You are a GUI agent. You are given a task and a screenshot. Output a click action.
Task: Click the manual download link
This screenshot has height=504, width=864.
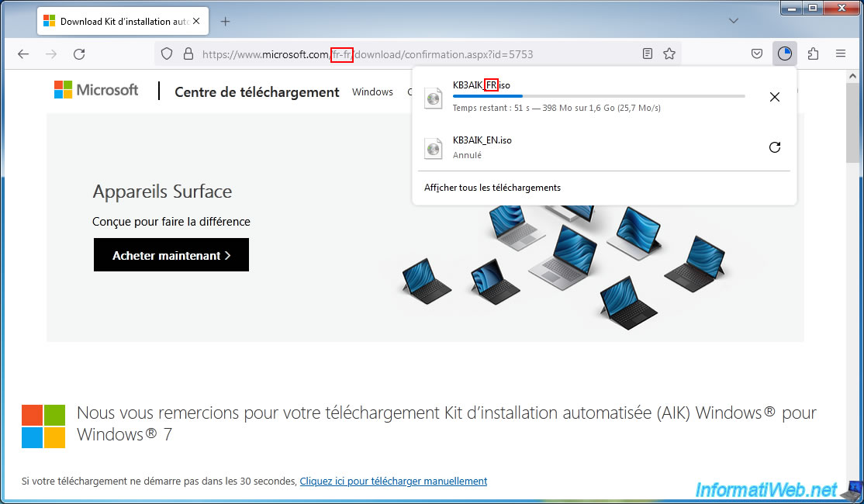point(393,482)
